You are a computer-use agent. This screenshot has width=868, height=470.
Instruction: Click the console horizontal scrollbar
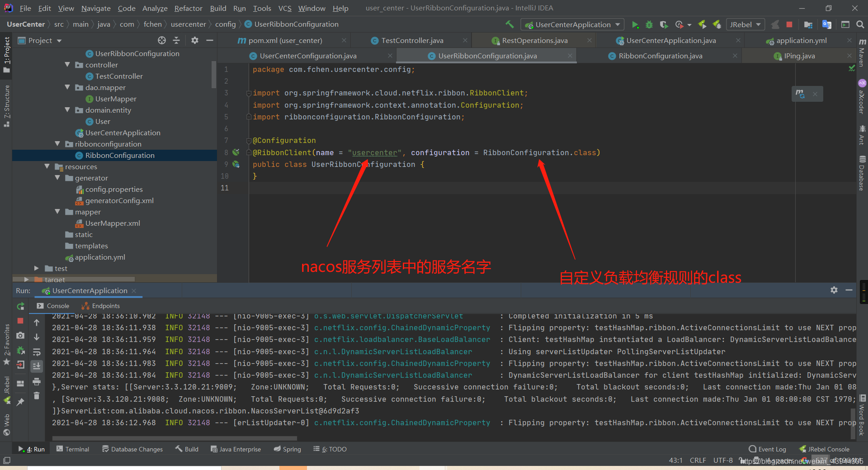pyautogui.click(x=175, y=438)
